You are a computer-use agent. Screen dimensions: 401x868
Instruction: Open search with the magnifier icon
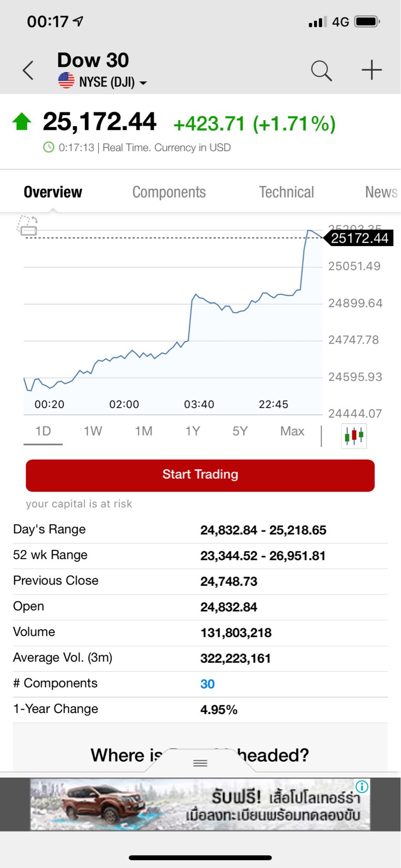coord(321,70)
